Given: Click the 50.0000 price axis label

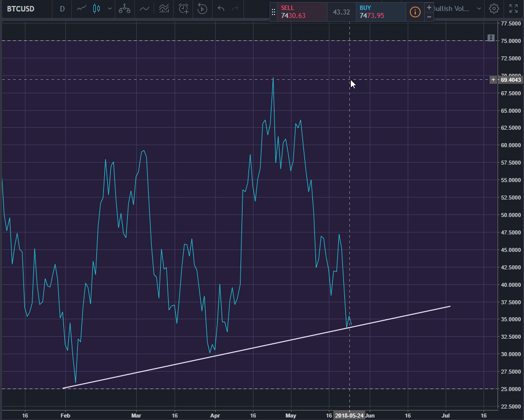Looking at the screenshot, I should pos(511,215).
